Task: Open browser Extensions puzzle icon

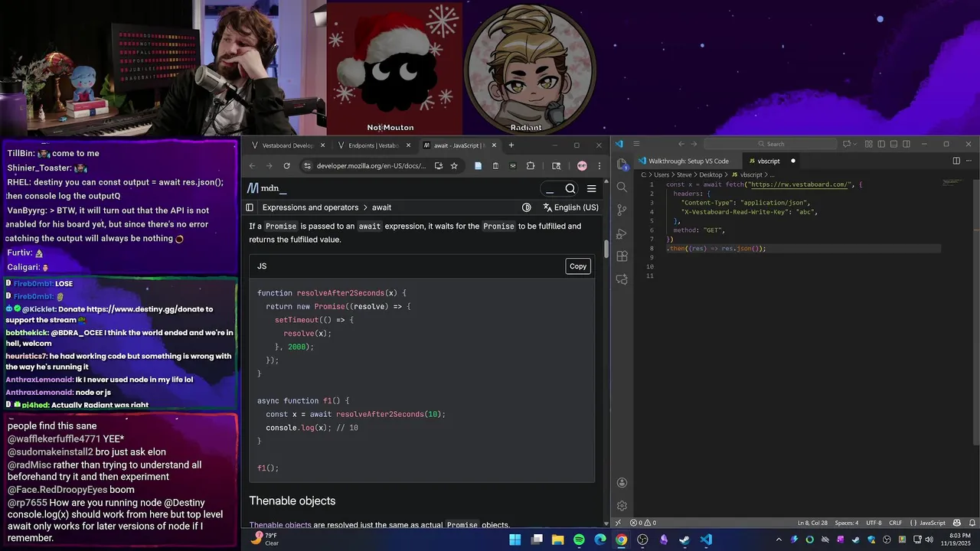Action: point(531,165)
